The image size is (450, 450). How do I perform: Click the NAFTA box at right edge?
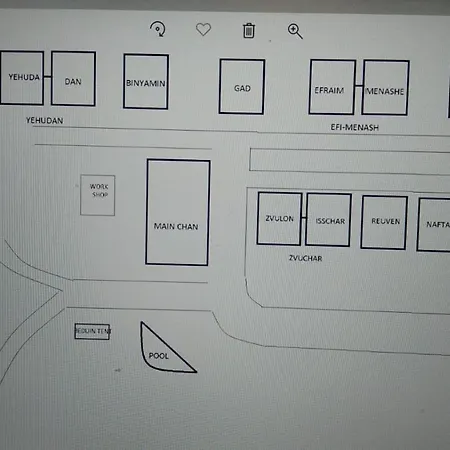click(x=433, y=225)
